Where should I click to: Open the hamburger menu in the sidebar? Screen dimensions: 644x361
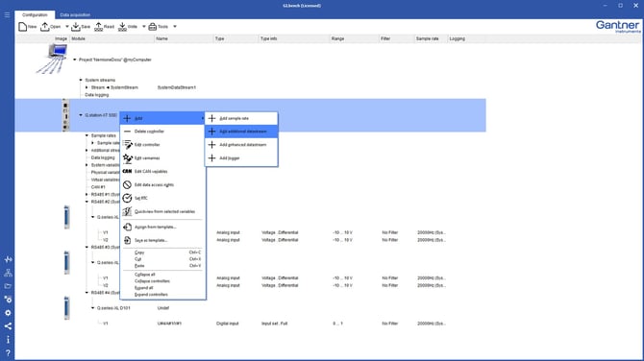pos(7,14)
